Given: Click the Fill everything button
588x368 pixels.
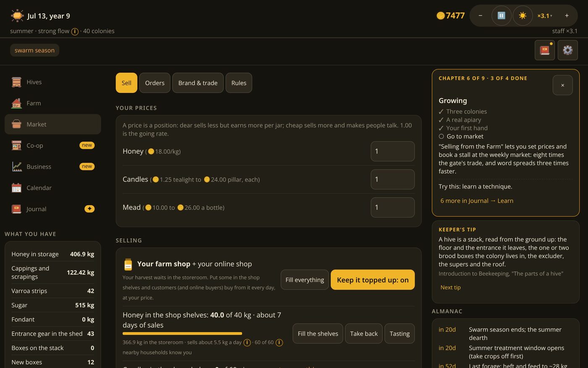Looking at the screenshot, I should tap(304, 280).
